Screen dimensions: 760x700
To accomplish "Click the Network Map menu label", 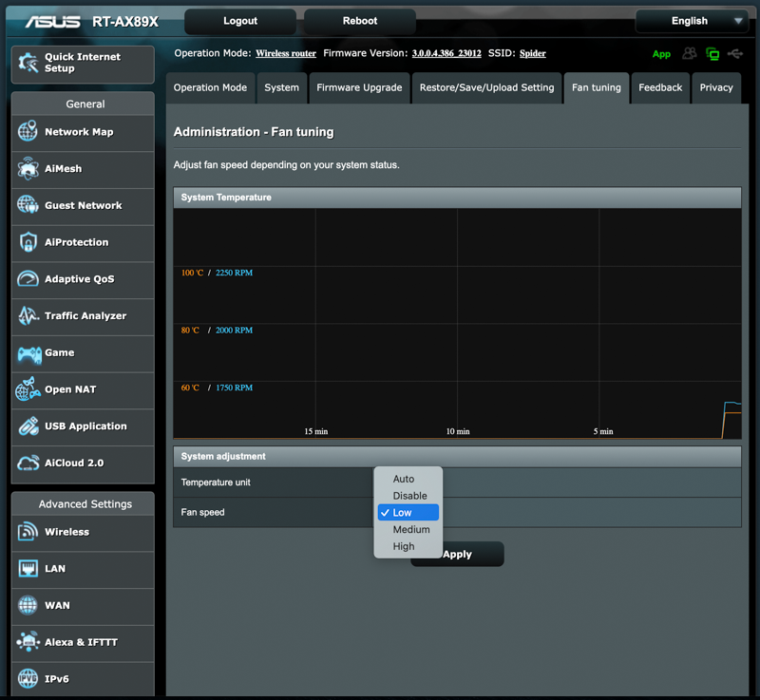I will coord(79,132).
